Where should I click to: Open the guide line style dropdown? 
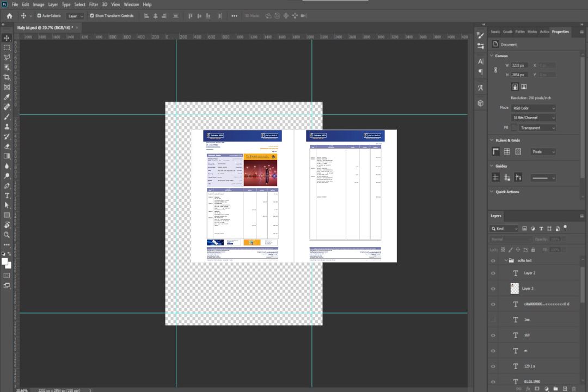(x=543, y=178)
